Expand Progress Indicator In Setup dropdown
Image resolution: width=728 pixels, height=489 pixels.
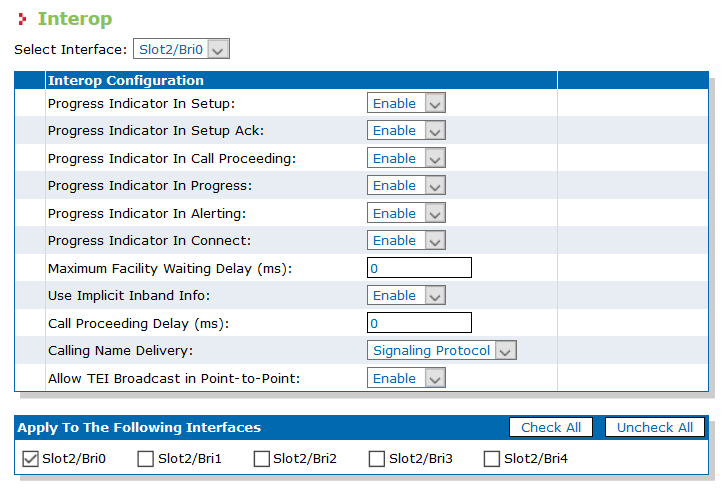[x=406, y=103]
